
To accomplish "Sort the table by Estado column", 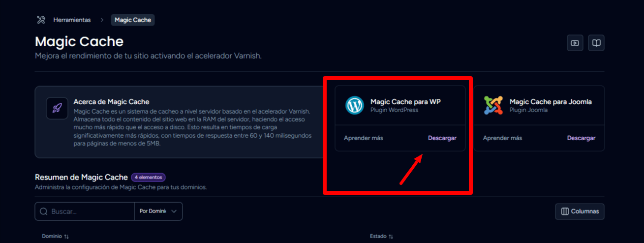I will point(382,237).
